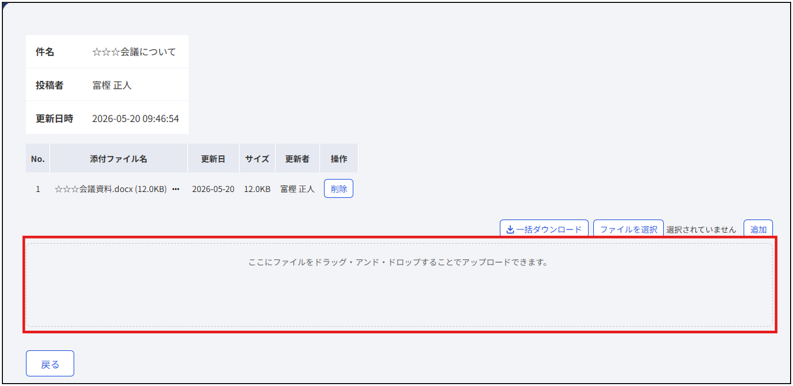Screen dimensions: 793x386
Task: Click the subject value ☆☆☆会議について
Action: (134, 52)
